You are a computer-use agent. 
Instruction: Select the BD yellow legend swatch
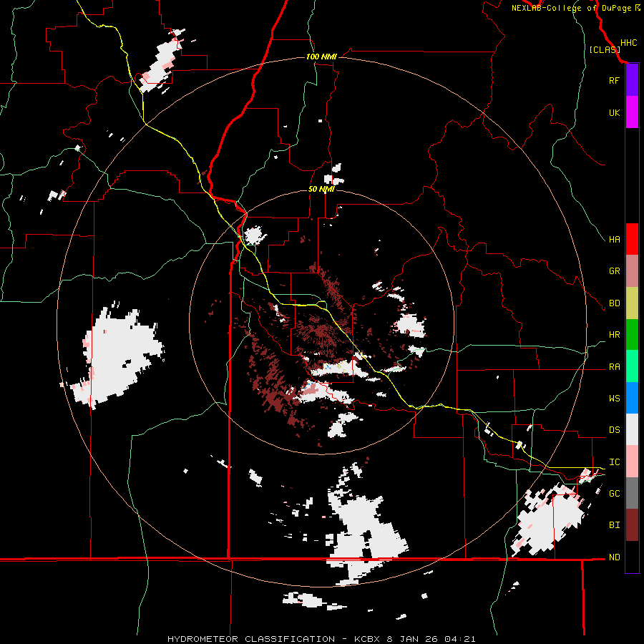pyautogui.click(x=632, y=303)
